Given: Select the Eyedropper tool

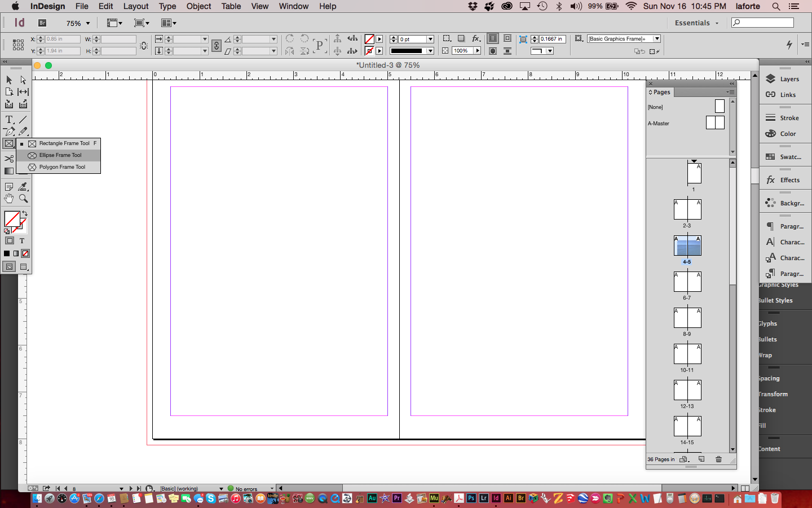Looking at the screenshot, I should (x=23, y=187).
